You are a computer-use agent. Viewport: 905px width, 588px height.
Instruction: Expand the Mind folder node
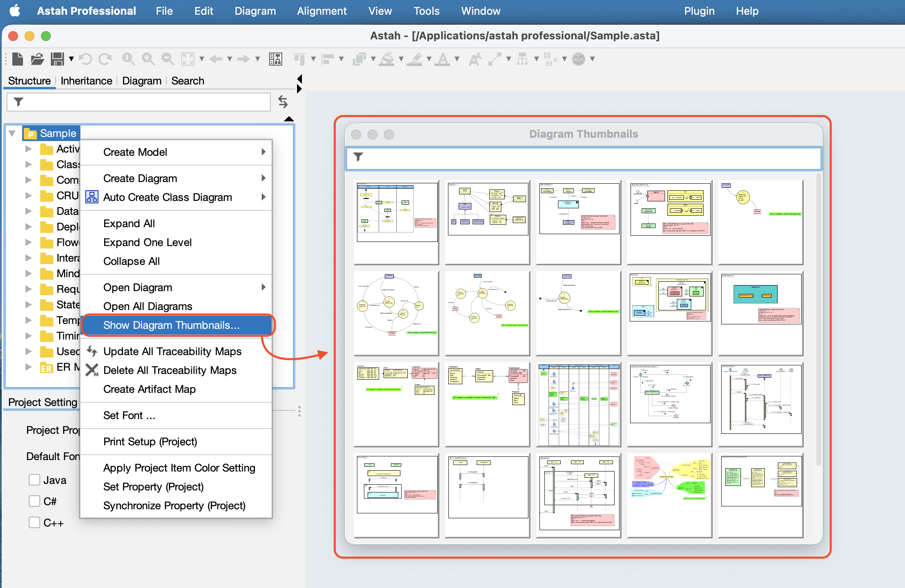[x=28, y=273]
